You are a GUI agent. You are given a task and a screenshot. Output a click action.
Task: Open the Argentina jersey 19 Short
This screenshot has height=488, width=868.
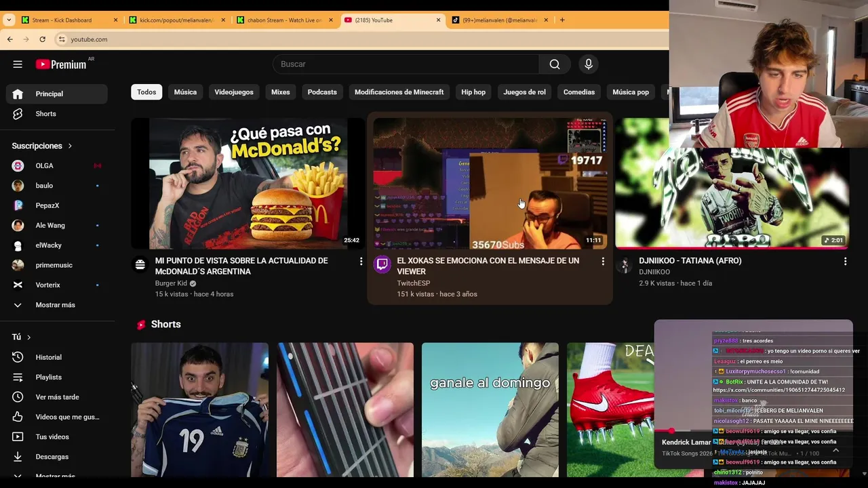(x=199, y=409)
